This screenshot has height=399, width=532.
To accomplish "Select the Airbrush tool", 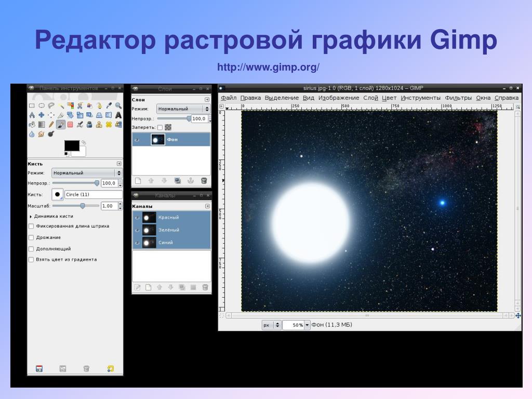I will (79, 125).
